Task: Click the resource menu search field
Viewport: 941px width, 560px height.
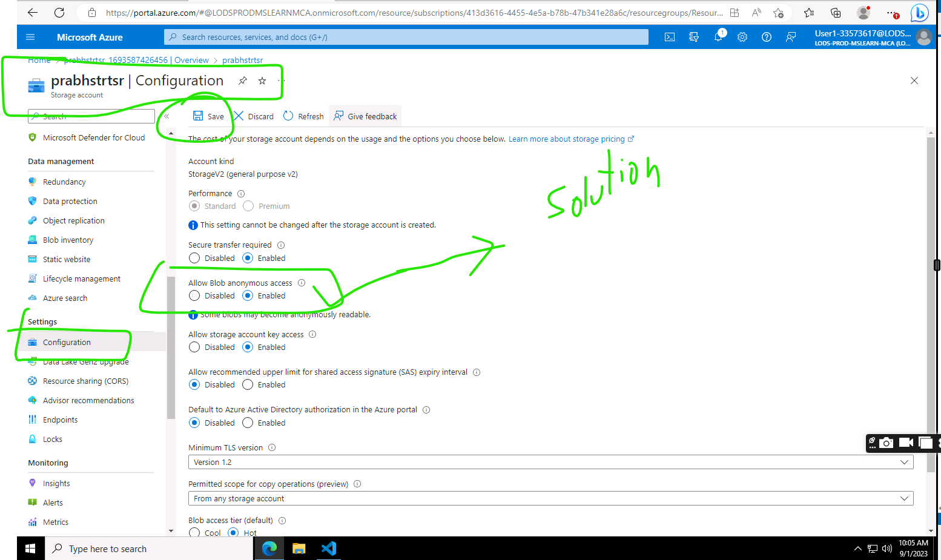Action: coord(91,116)
